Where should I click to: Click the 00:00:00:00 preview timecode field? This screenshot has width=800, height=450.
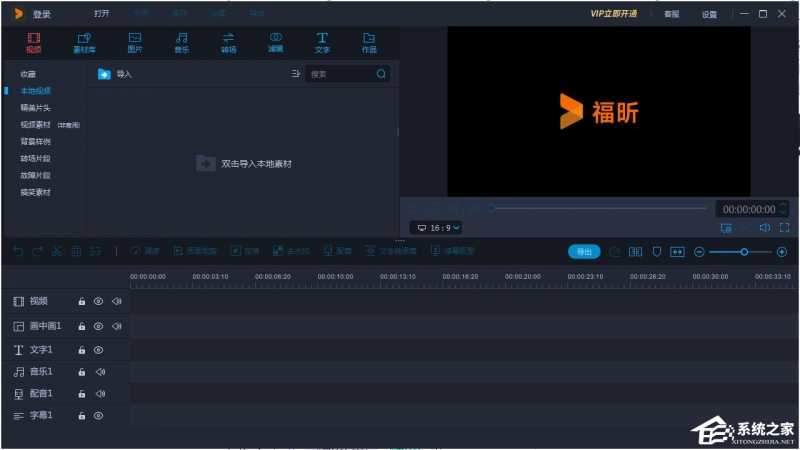[x=748, y=209]
